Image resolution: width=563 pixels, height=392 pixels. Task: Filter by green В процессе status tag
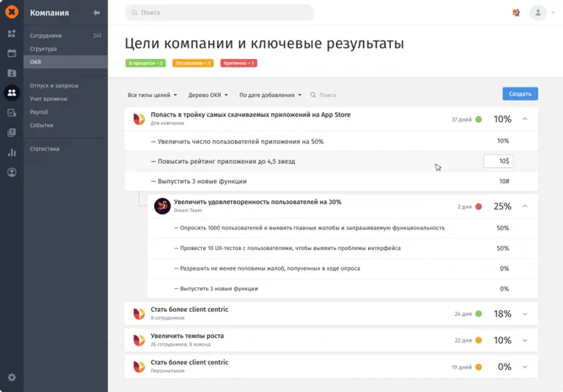click(145, 63)
